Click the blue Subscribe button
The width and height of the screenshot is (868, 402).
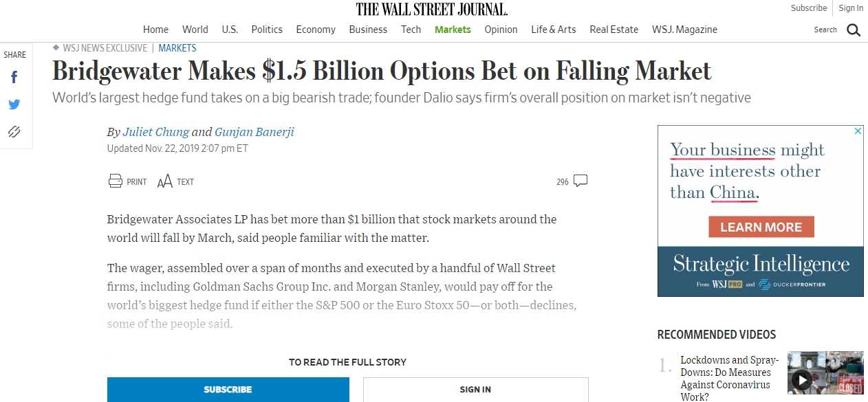[x=228, y=390]
